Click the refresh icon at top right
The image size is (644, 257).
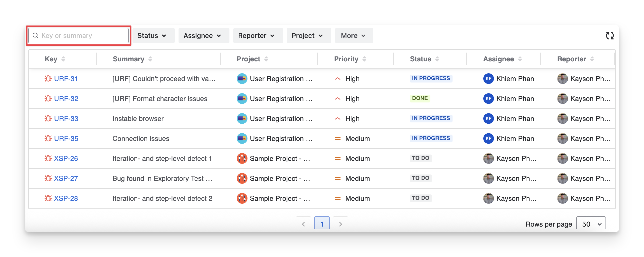[x=609, y=36]
